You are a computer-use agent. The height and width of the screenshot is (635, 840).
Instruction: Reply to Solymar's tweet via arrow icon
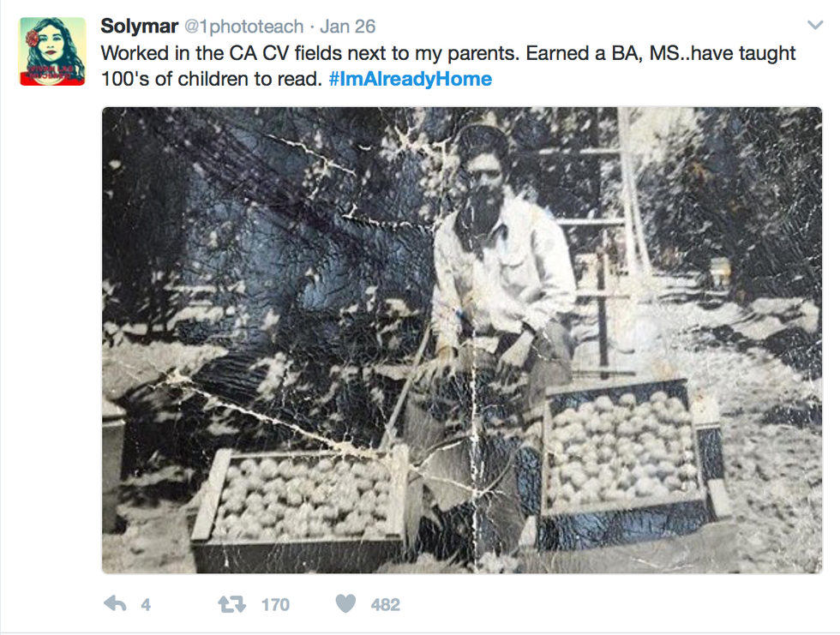point(115,604)
